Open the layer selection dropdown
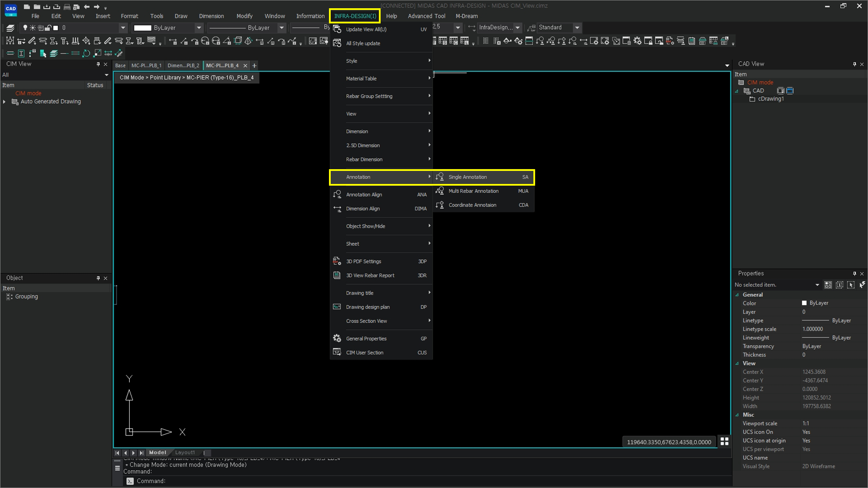The image size is (868, 488). 123,28
